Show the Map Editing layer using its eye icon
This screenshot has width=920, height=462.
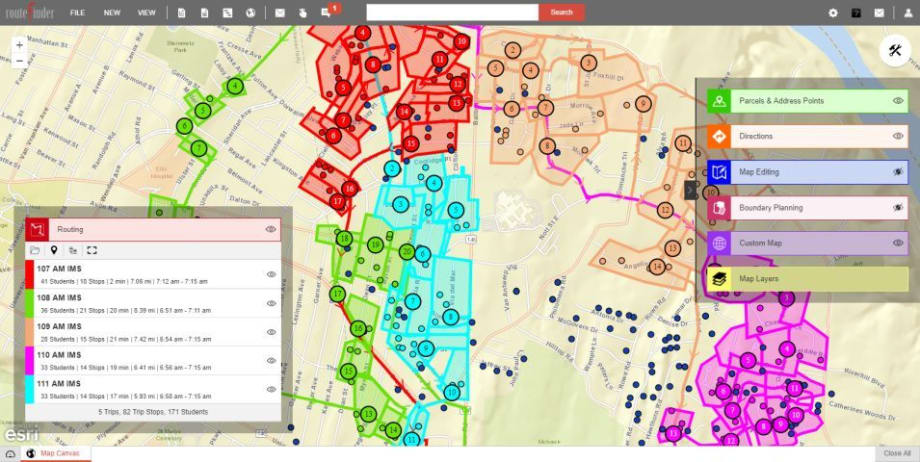pos(897,172)
